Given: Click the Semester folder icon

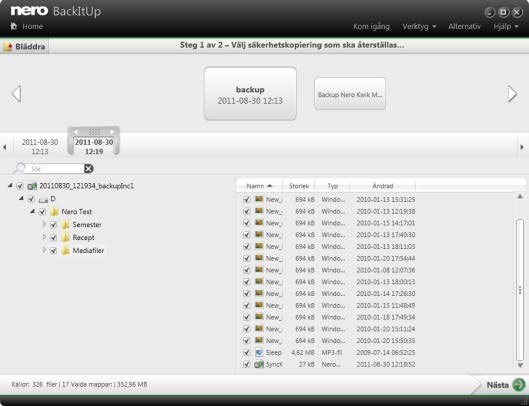Looking at the screenshot, I should (x=65, y=224).
